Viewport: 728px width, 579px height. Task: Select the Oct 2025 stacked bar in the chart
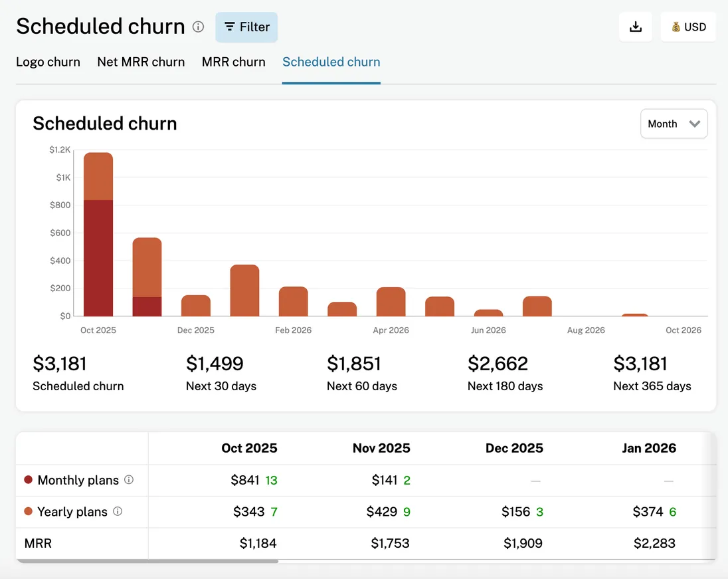point(98,233)
